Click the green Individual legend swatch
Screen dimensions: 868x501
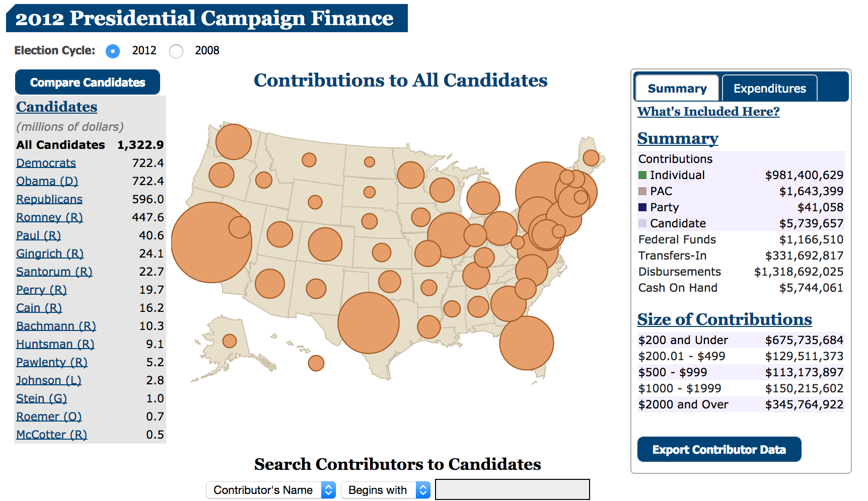tap(642, 175)
